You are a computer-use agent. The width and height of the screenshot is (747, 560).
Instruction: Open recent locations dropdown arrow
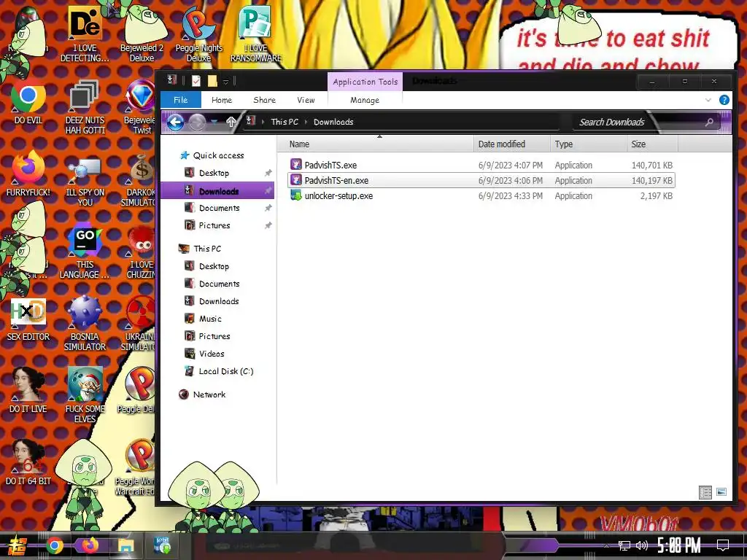(214, 122)
